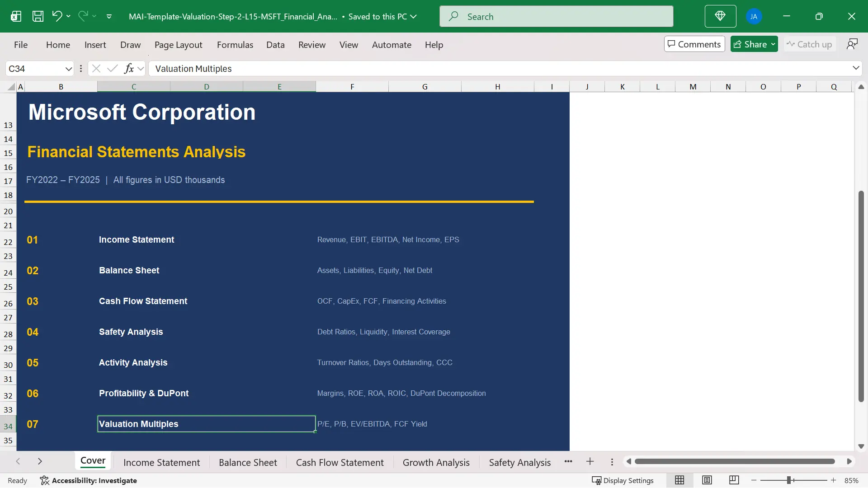Show more sheet tabs via ellipsis

(x=568, y=461)
